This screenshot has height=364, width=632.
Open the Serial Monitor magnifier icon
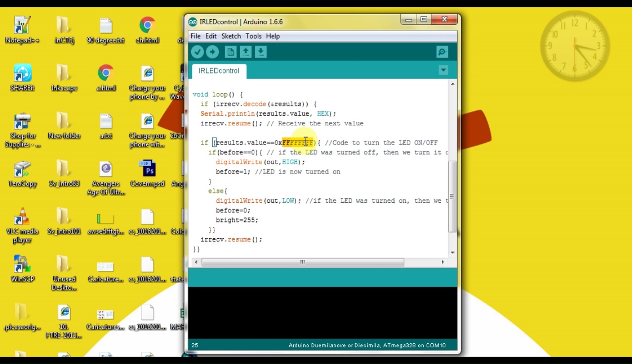[442, 52]
